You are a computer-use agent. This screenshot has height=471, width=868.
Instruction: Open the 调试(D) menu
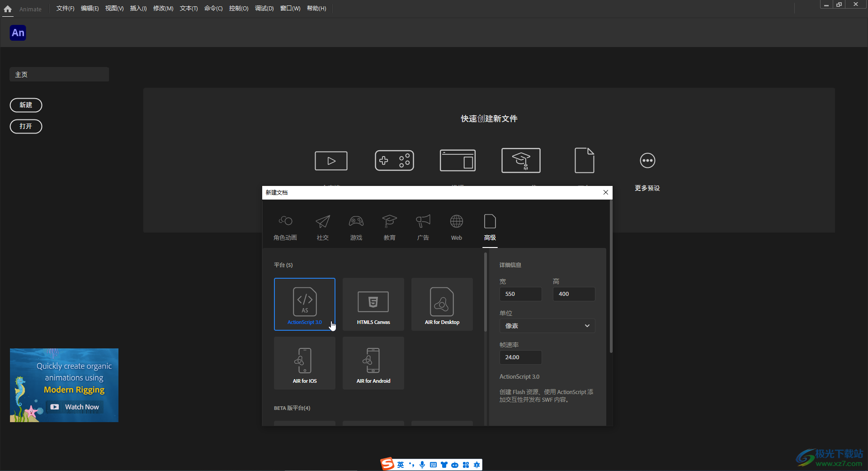(x=264, y=9)
